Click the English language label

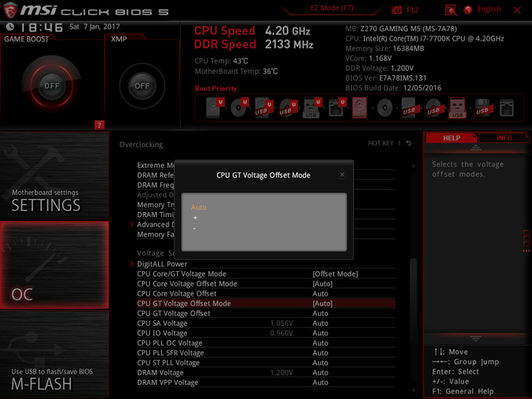(489, 9)
